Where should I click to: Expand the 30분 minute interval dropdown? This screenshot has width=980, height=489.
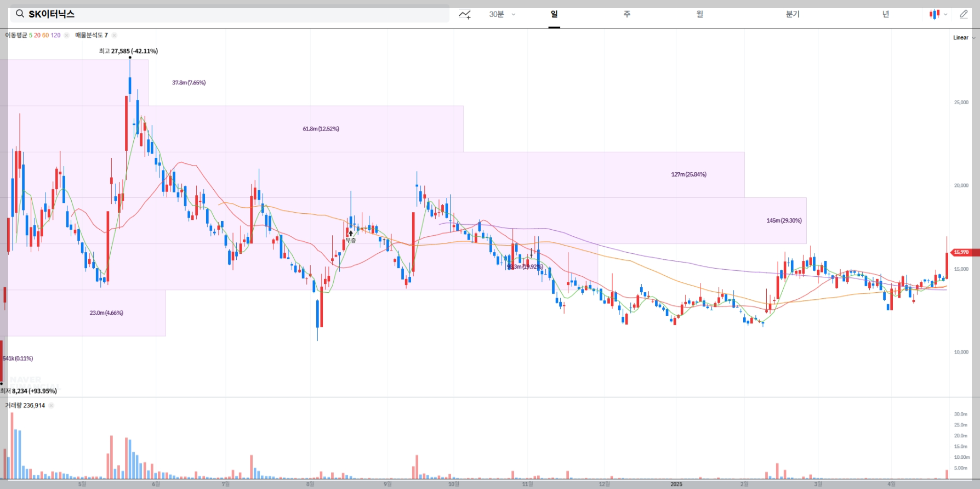pos(502,14)
